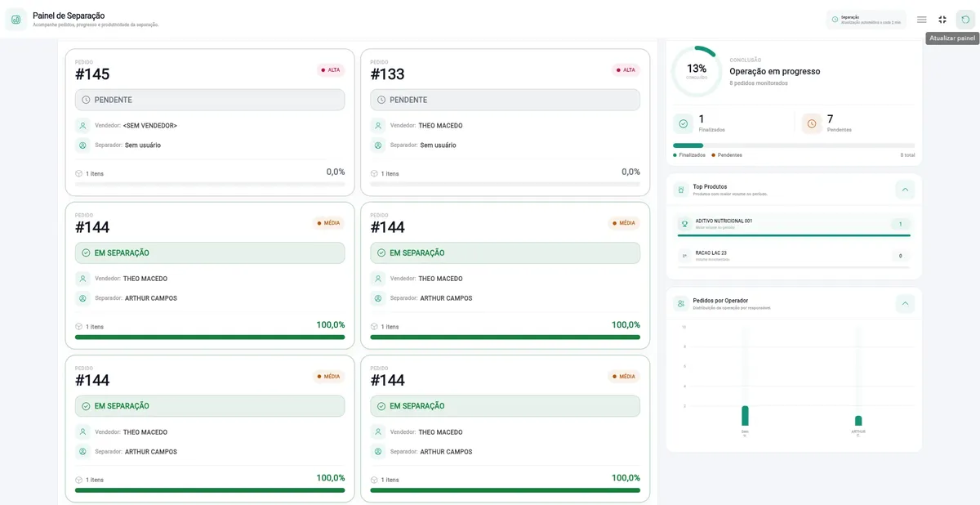980x505 pixels.
Task: Click the 'Sem u.' bar in operator chart
Action: click(x=745, y=415)
